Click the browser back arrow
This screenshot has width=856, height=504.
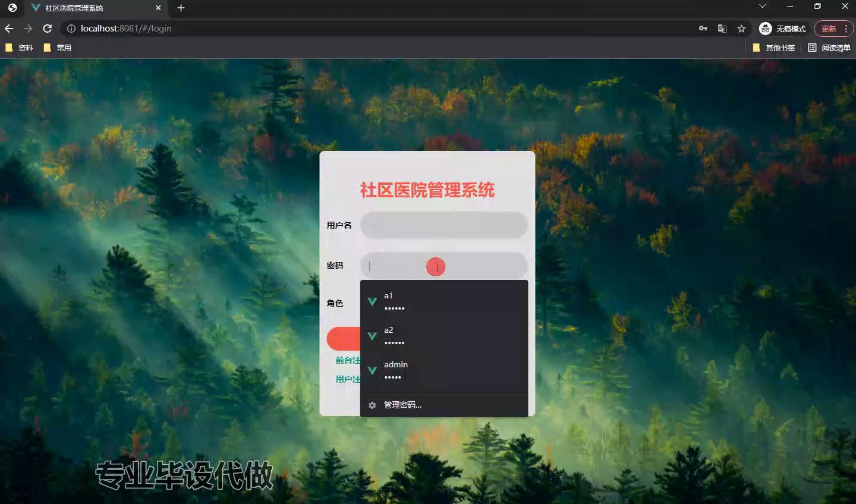[x=9, y=29]
